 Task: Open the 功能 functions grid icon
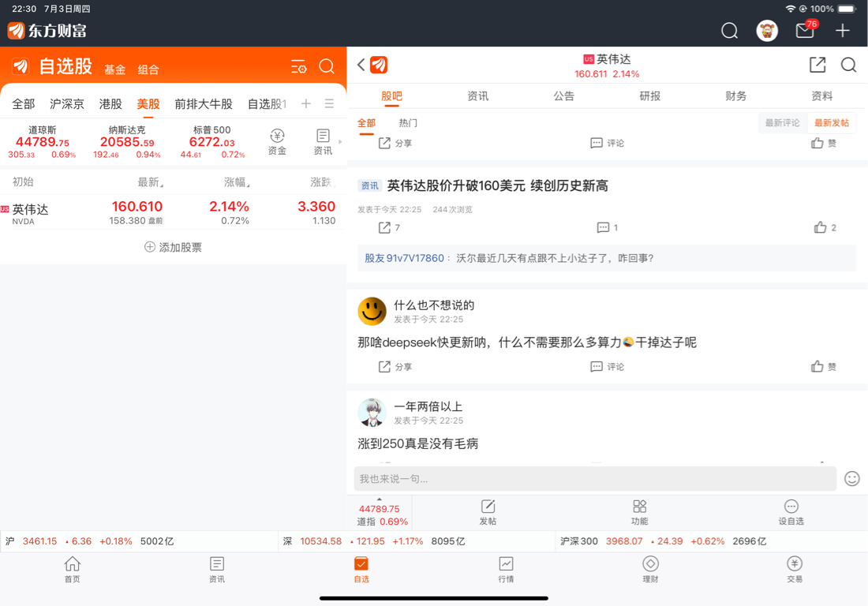639,512
